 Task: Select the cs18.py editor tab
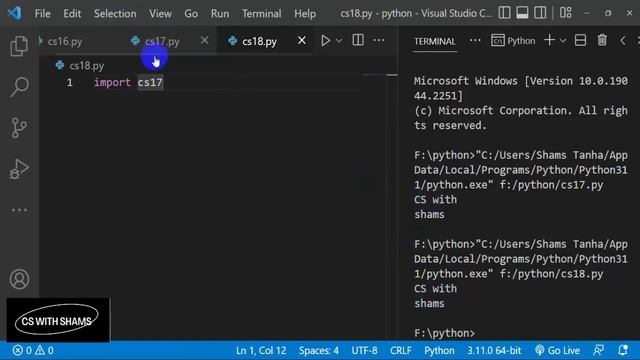259,41
